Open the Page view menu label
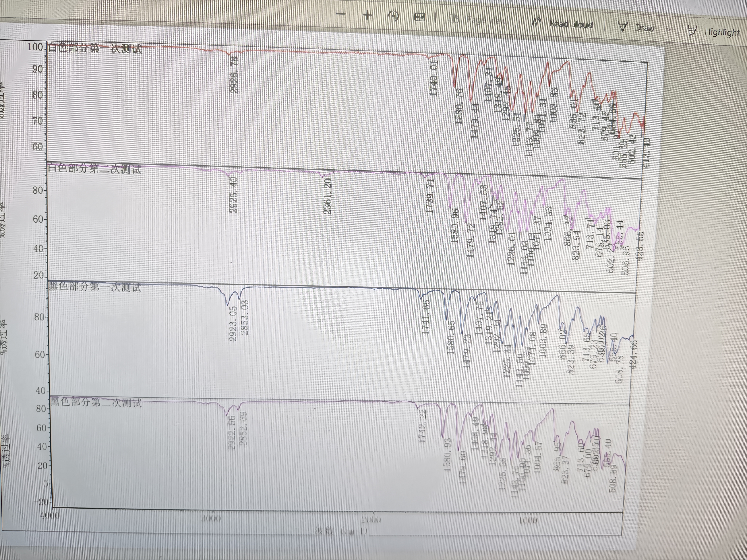 (486, 20)
